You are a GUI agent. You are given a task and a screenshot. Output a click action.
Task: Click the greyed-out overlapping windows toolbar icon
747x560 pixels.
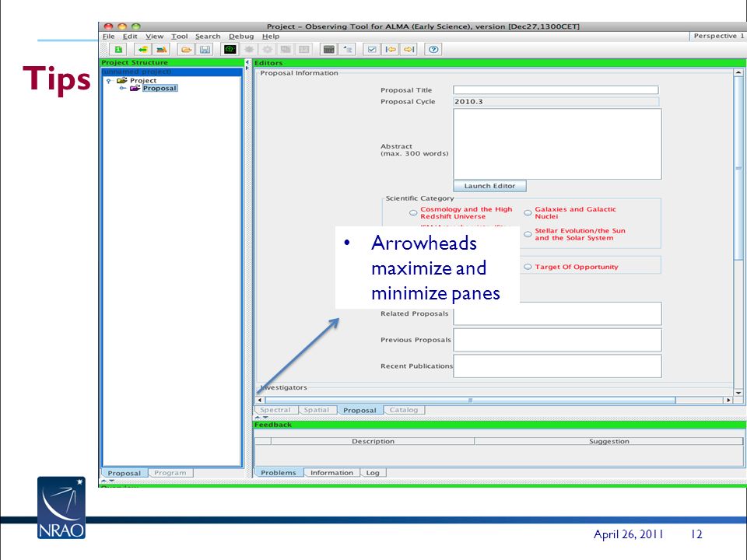click(286, 50)
